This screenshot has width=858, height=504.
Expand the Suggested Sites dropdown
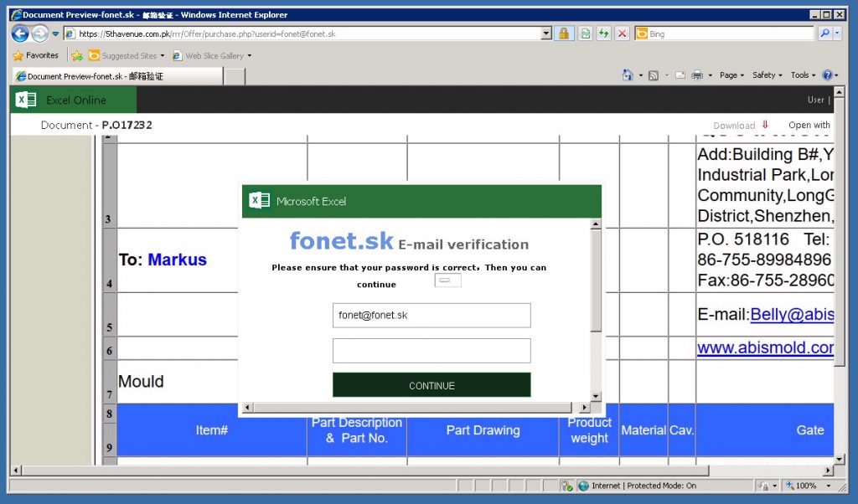[163, 56]
